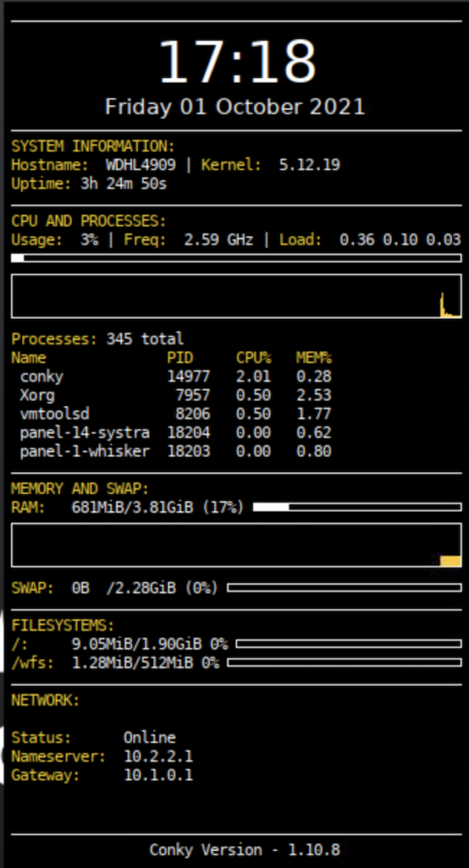Click the Gateway address 10.1.0.1
This screenshot has width=469, height=868.
[159, 776]
